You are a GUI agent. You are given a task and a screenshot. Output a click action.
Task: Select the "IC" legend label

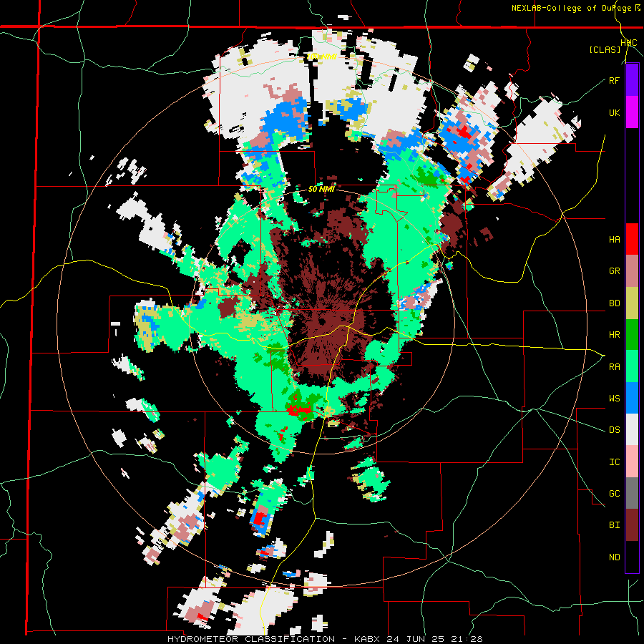(x=614, y=462)
